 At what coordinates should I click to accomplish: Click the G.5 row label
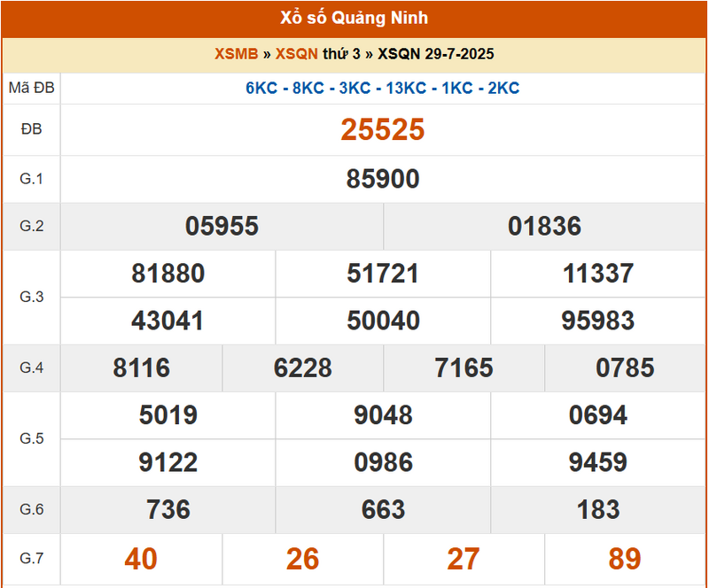click(32, 439)
